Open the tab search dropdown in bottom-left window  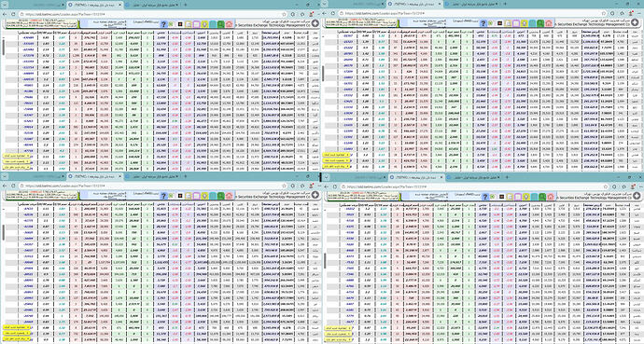pos(5,177)
